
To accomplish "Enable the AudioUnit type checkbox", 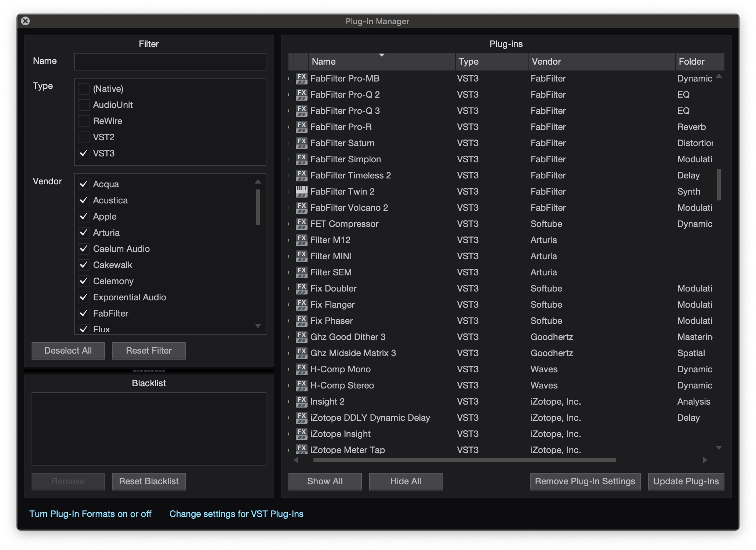I will pyautogui.click(x=84, y=105).
